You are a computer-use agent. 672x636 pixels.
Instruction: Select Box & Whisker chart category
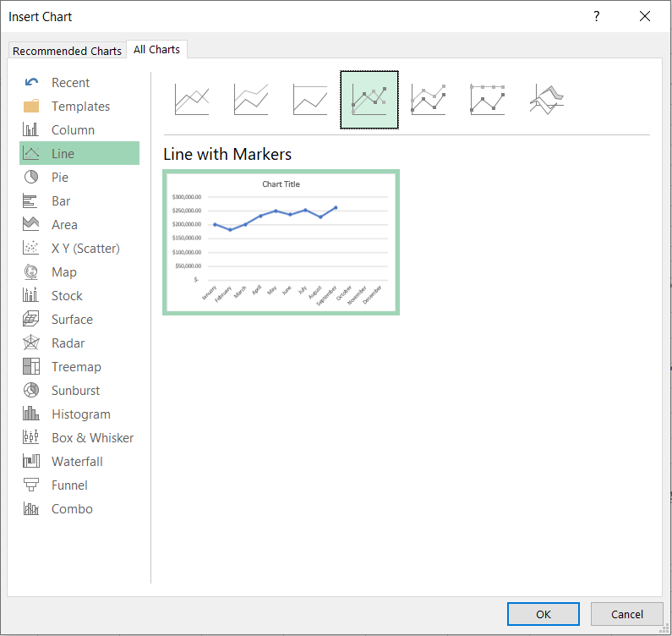coord(92,438)
